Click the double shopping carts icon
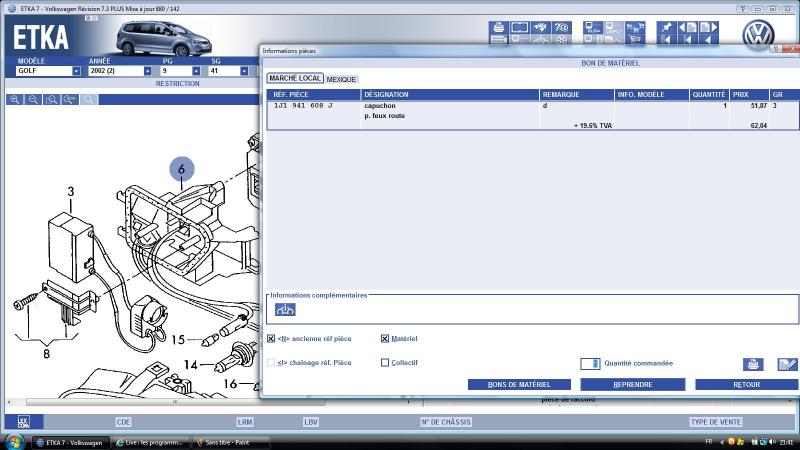800x450 pixels. click(635, 28)
